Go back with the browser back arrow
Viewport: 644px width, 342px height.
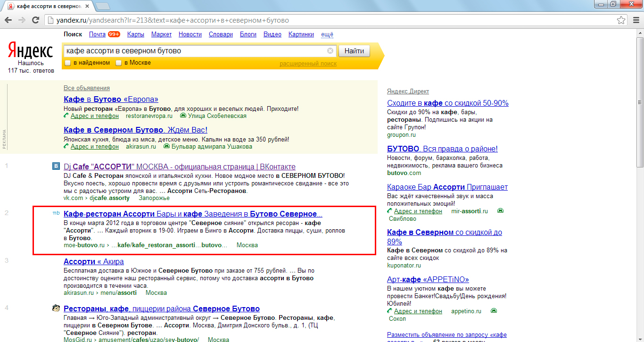(x=8, y=20)
